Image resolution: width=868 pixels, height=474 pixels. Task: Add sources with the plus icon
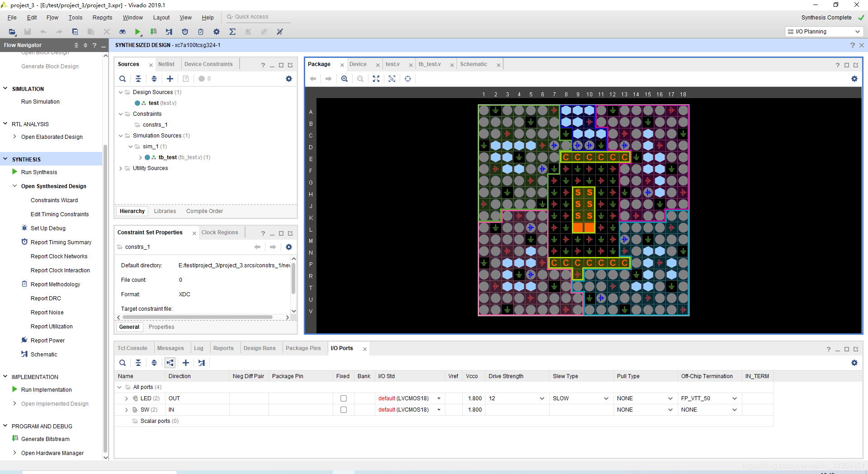point(170,79)
